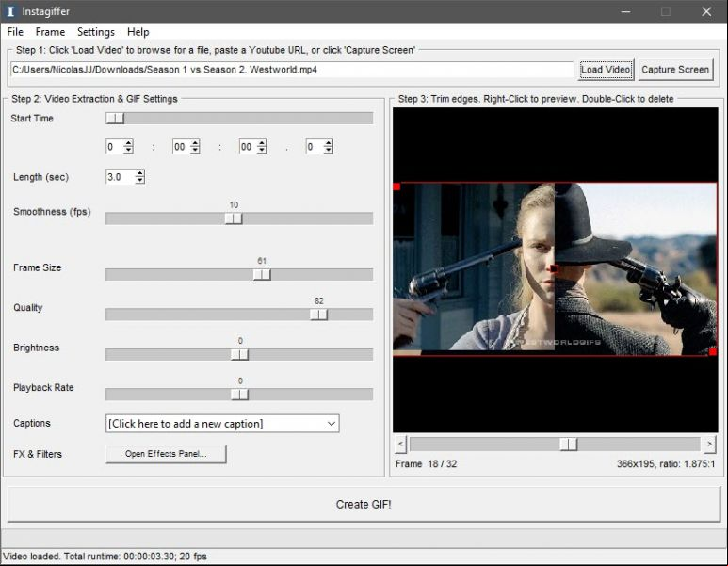The width and height of the screenshot is (728, 566).
Task: Click the Quality slider handle
Action: tap(318, 315)
